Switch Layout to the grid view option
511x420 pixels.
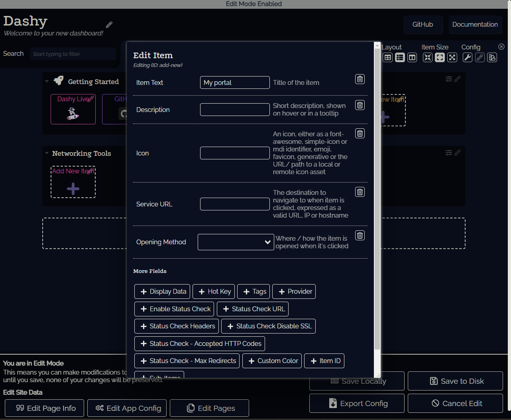coord(387,57)
